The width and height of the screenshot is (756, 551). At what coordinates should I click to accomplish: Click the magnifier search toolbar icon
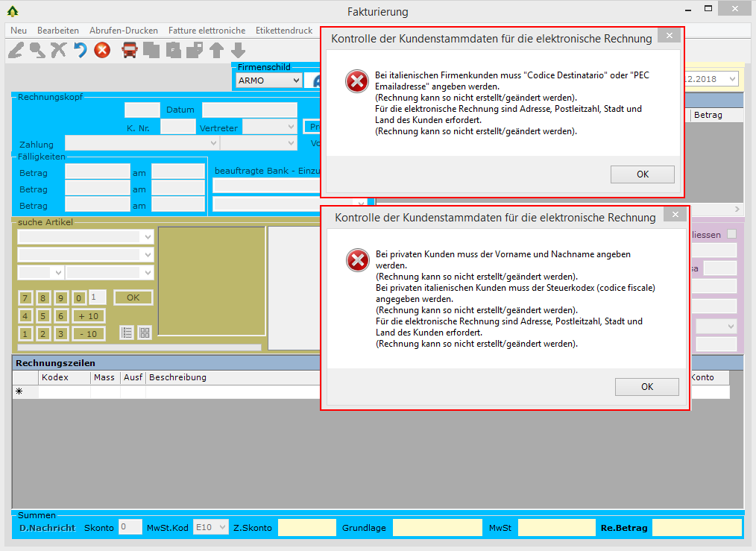coord(37,50)
